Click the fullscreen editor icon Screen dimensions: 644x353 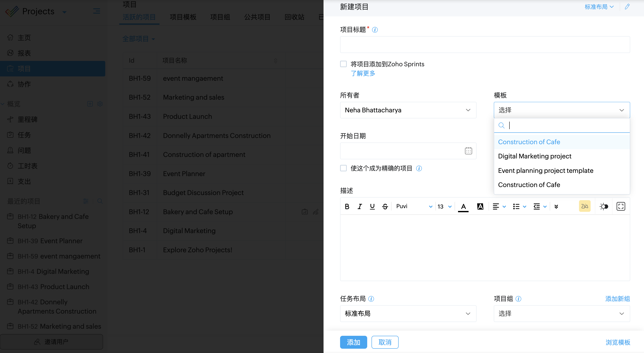point(621,206)
